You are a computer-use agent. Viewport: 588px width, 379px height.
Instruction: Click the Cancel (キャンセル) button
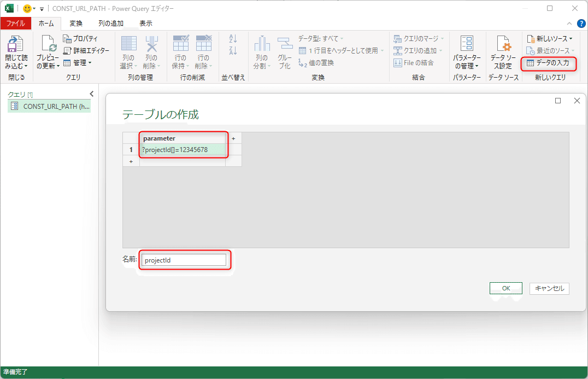[x=549, y=288]
